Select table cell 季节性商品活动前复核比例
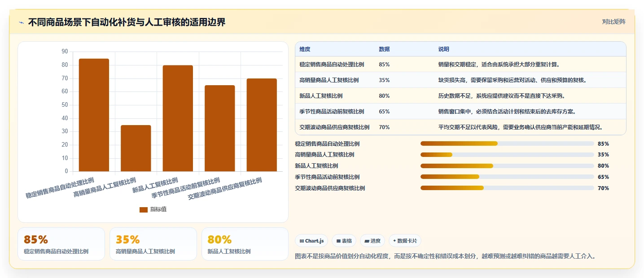 tap(332, 112)
